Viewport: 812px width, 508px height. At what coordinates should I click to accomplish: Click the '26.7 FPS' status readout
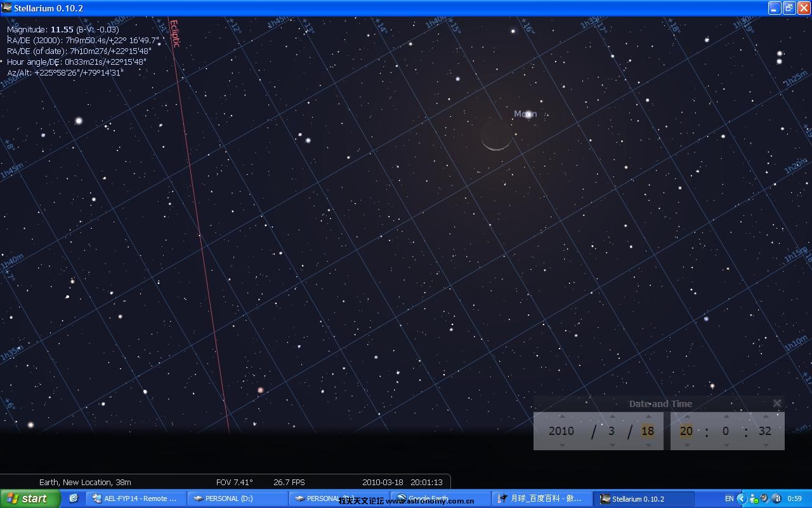[289, 482]
